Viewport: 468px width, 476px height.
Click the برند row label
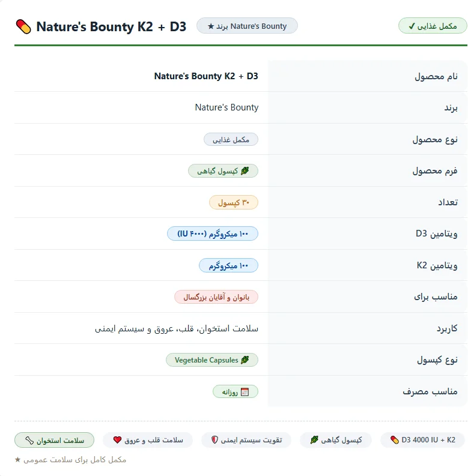(x=451, y=108)
